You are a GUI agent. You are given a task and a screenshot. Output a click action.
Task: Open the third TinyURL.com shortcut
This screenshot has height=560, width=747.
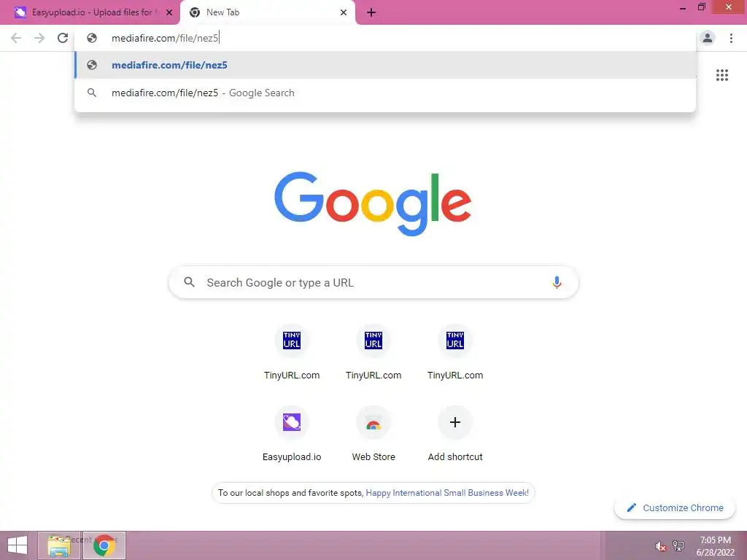pyautogui.click(x=455, y=353)
